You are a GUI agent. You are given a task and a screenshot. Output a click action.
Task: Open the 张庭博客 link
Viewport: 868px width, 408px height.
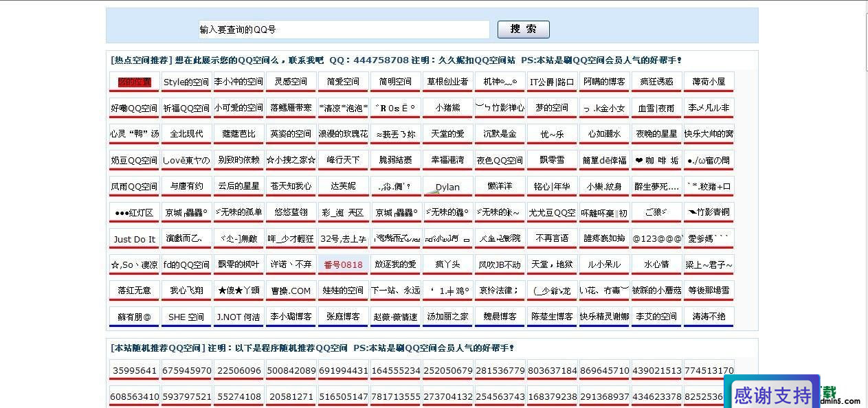tap(343, 317)
